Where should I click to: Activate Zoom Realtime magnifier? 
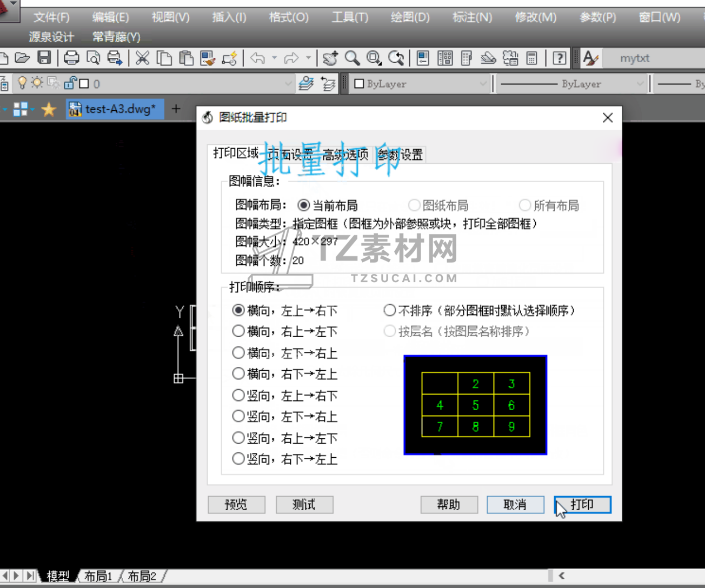[352, 58]
